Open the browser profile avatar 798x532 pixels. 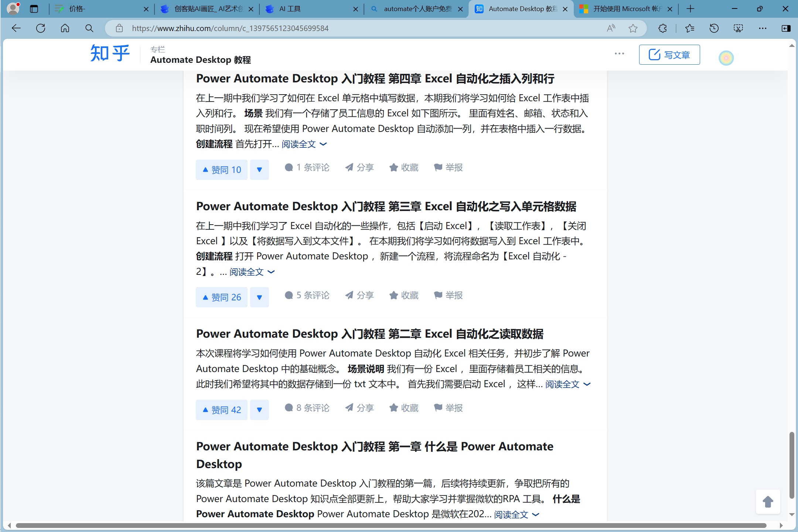coord(13,8)
